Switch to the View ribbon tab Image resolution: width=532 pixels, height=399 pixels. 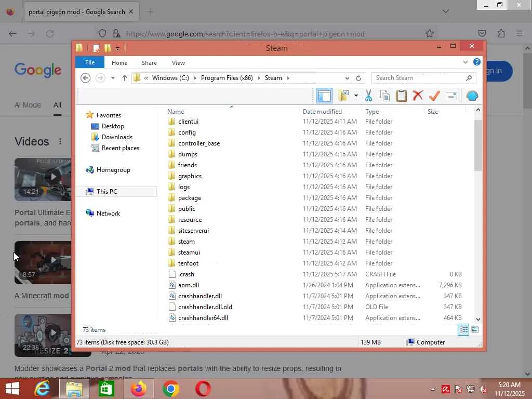178,63
